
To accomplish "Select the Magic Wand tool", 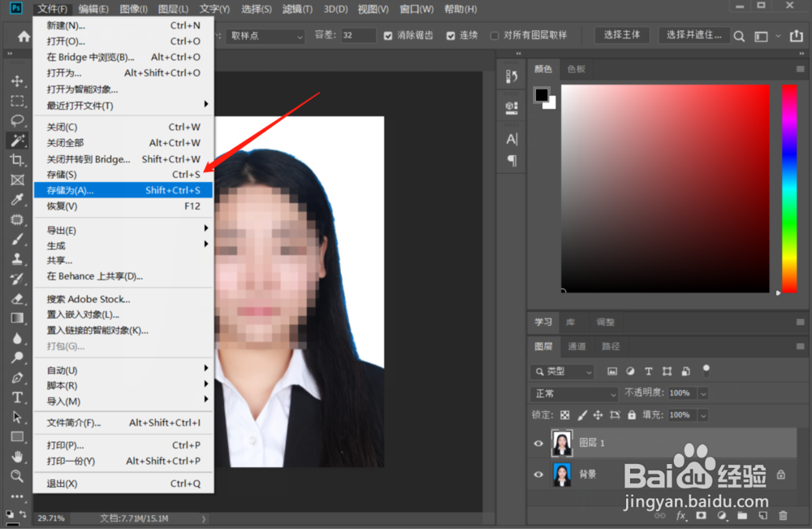I will tap(17, 140).
